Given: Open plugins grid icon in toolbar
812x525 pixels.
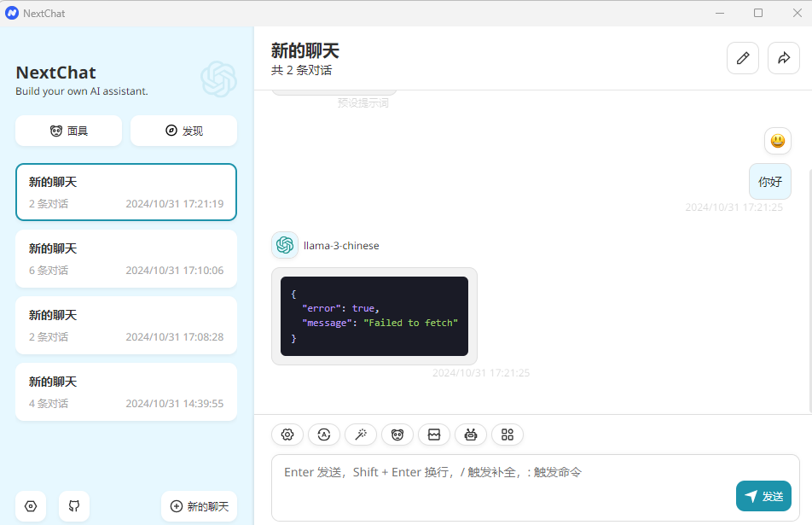Looking at the screenshot, I should 507,435.
